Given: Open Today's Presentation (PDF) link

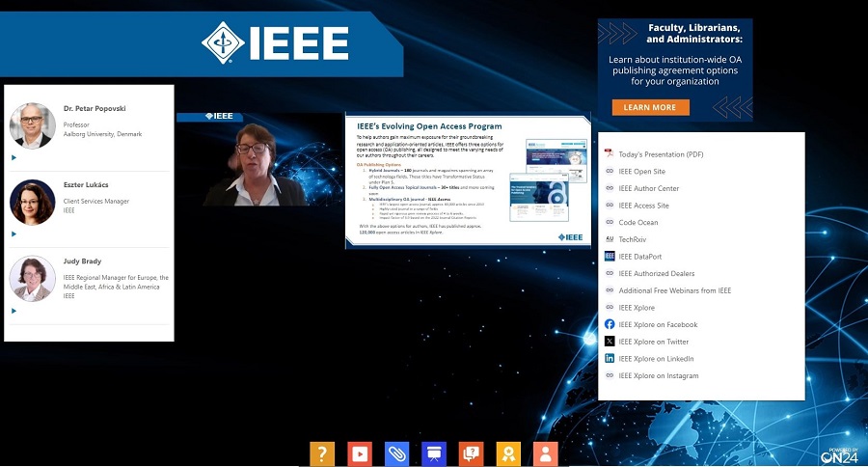Looking at the screenshot, I should pos(661,154).
